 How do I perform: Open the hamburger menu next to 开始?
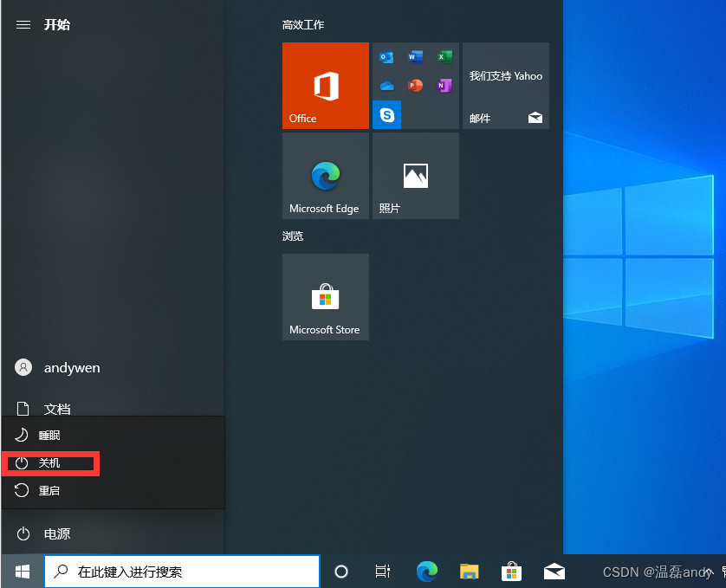[x=23, y=25]
